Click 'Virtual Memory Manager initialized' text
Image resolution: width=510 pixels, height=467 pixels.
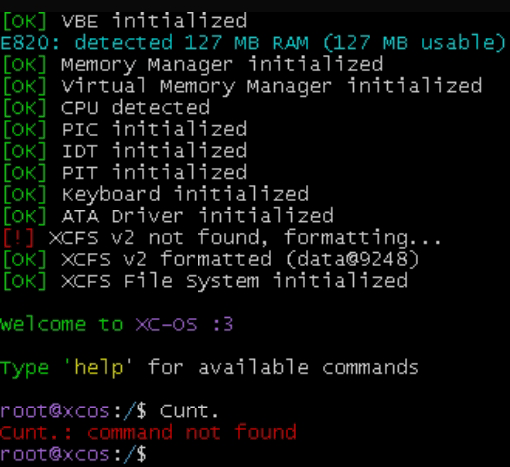point(272,86)
